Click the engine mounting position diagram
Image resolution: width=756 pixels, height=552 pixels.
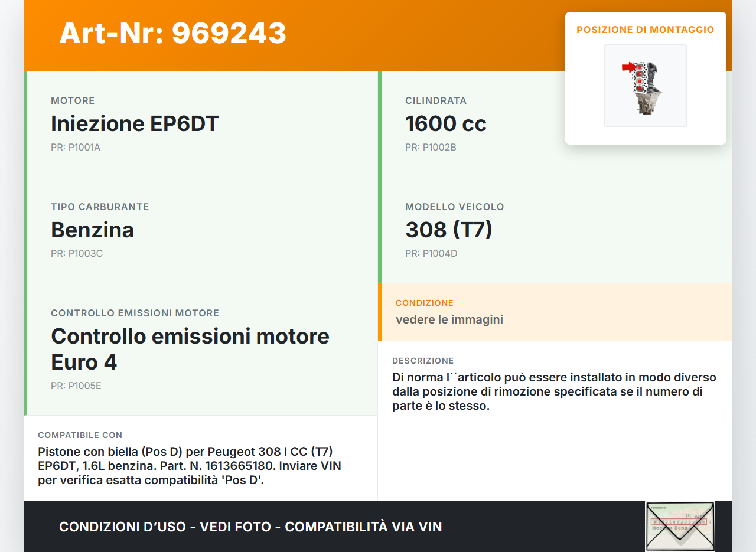tap(645, 86)
